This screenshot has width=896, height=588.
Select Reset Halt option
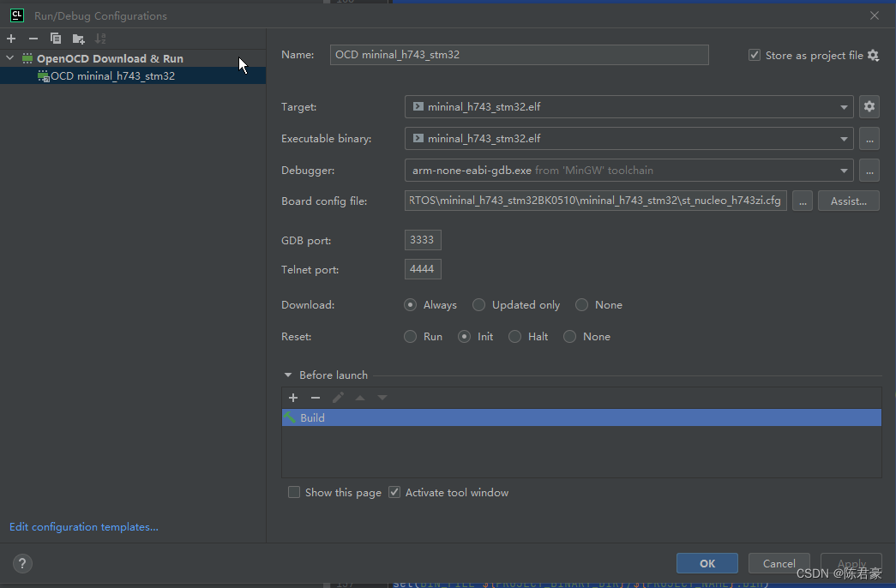[x=514, y=337]
